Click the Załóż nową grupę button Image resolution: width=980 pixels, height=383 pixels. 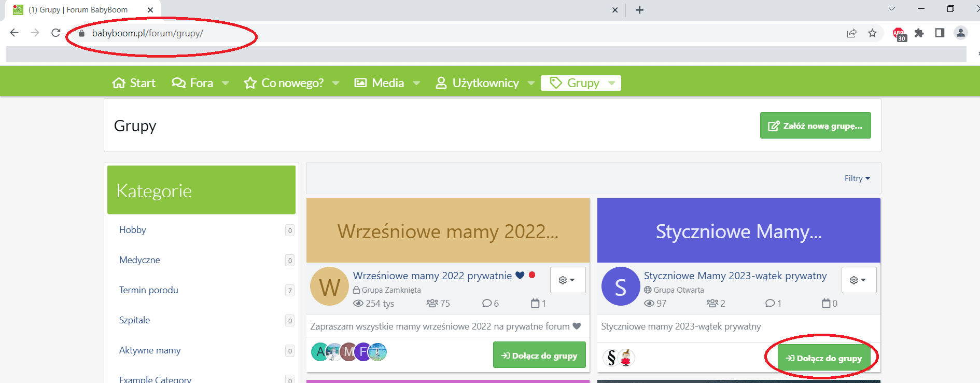(815, 126)
